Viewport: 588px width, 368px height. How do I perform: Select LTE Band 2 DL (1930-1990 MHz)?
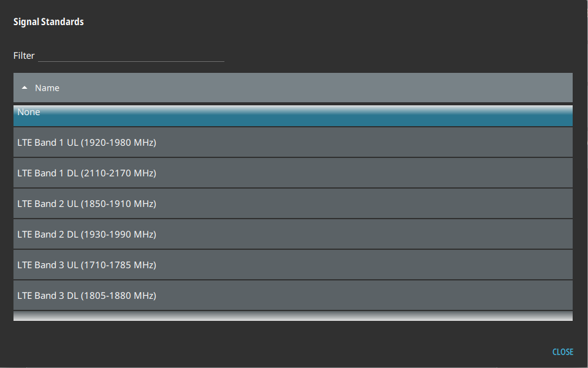(292, 235)
